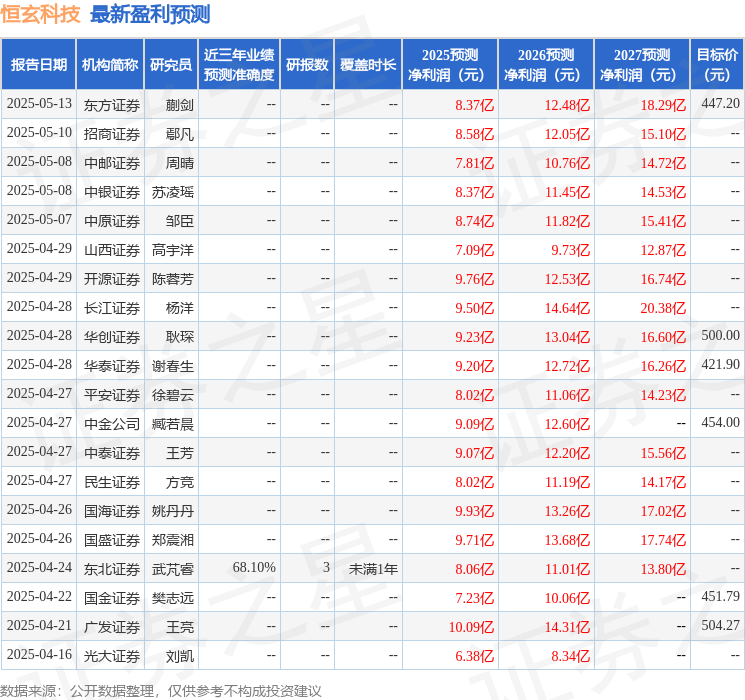Click analyst 姚丹丹 name cell
Viewport: 745px width, 700px height.
click(x=173, y=511)
